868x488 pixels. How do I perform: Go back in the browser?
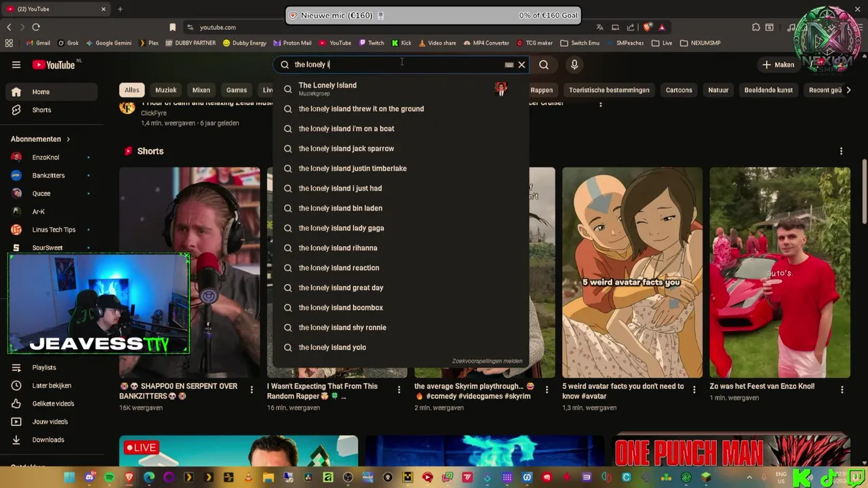9,27
